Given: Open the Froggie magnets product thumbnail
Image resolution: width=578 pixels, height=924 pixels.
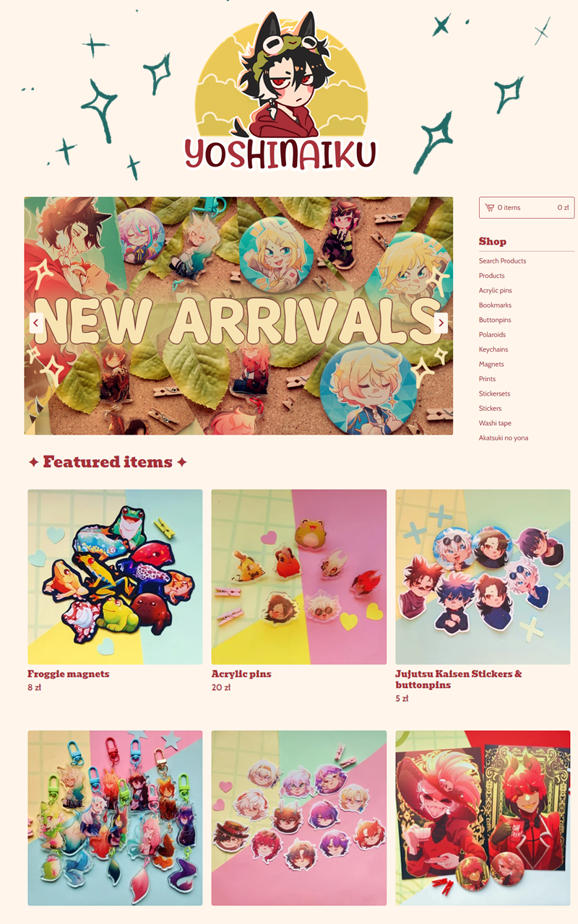Looking at the screenshot, I should [x=115, y=577].
